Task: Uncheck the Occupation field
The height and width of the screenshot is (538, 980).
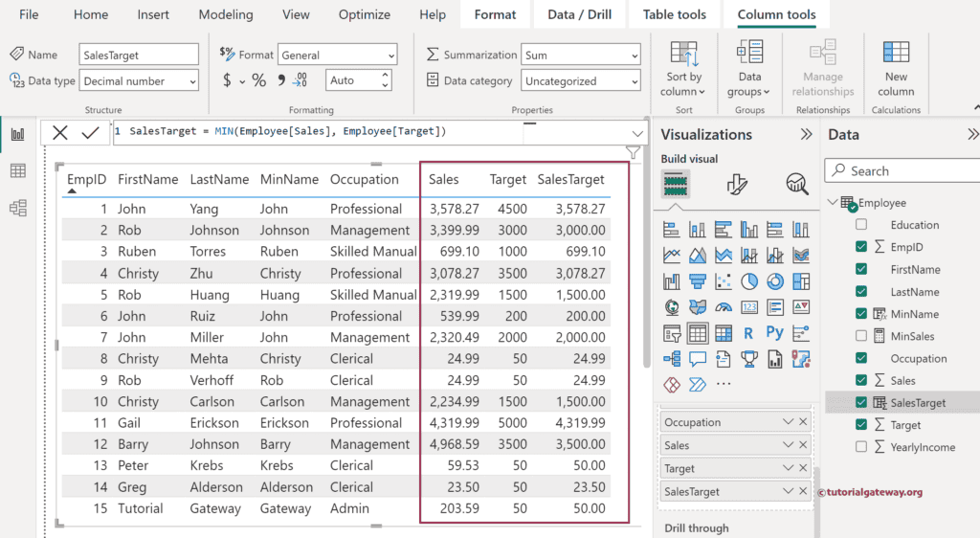Action: [x=861, y=358]
